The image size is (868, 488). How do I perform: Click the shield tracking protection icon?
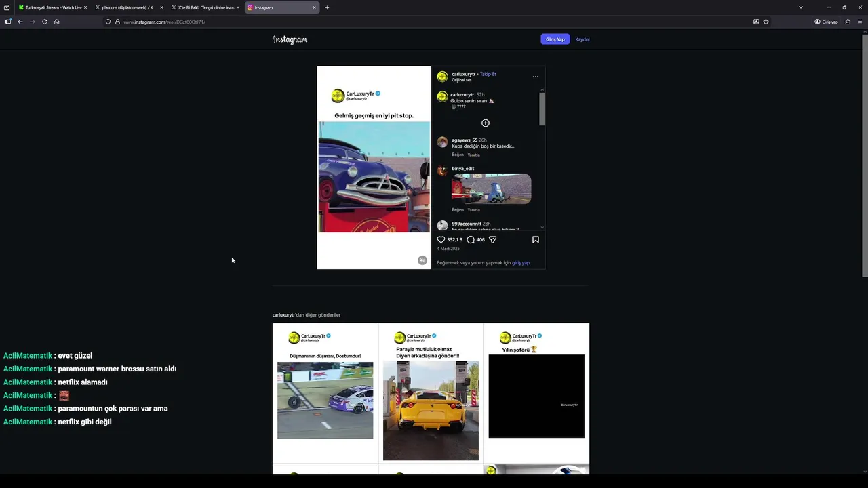click(x=108, y=22)
